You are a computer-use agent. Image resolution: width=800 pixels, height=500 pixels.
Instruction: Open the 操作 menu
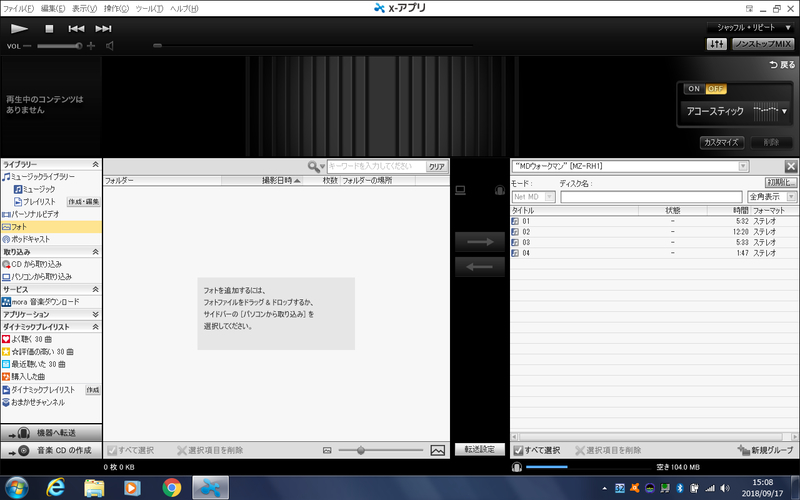tap(116, 8)
